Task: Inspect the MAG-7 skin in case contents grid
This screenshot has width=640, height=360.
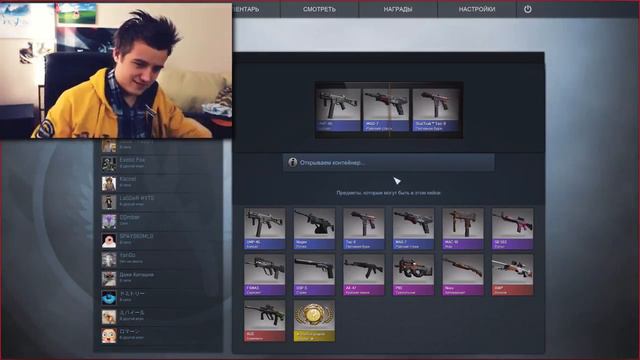Action: tap(413, 229)
